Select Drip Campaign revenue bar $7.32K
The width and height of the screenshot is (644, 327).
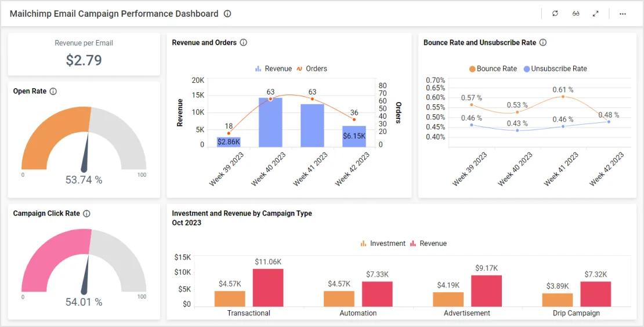pos(595,294)
